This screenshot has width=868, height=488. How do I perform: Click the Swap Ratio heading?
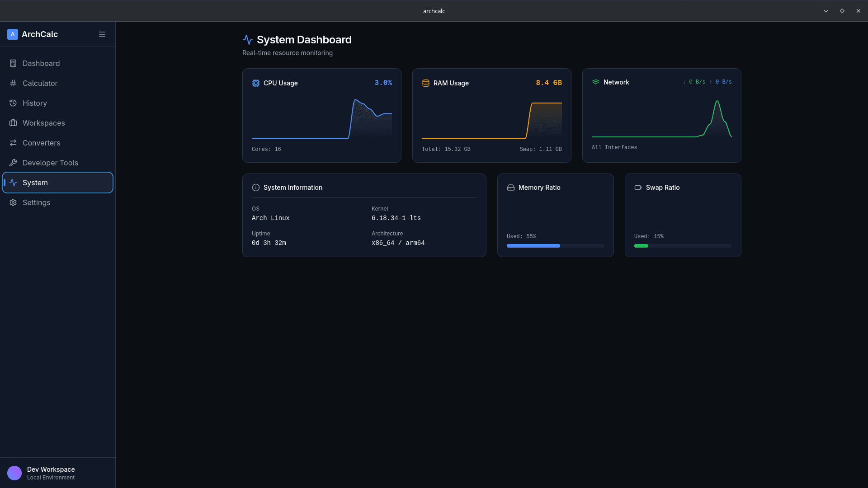tap(663, 188)
